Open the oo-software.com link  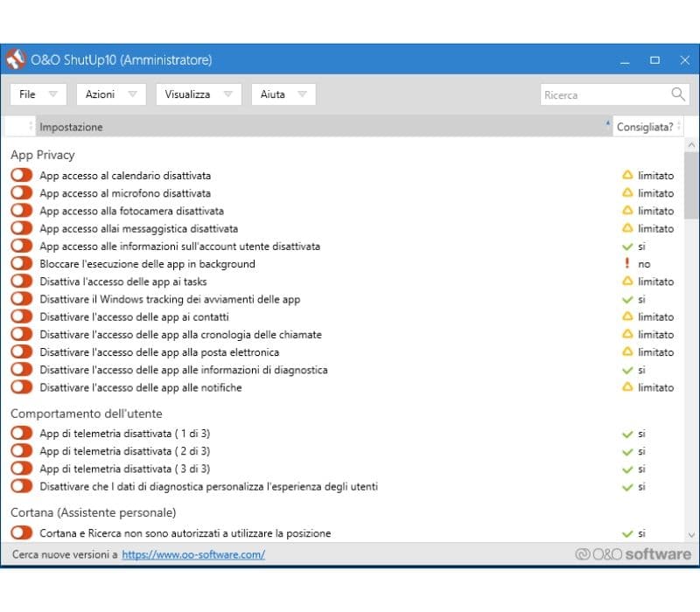point(193,554)
